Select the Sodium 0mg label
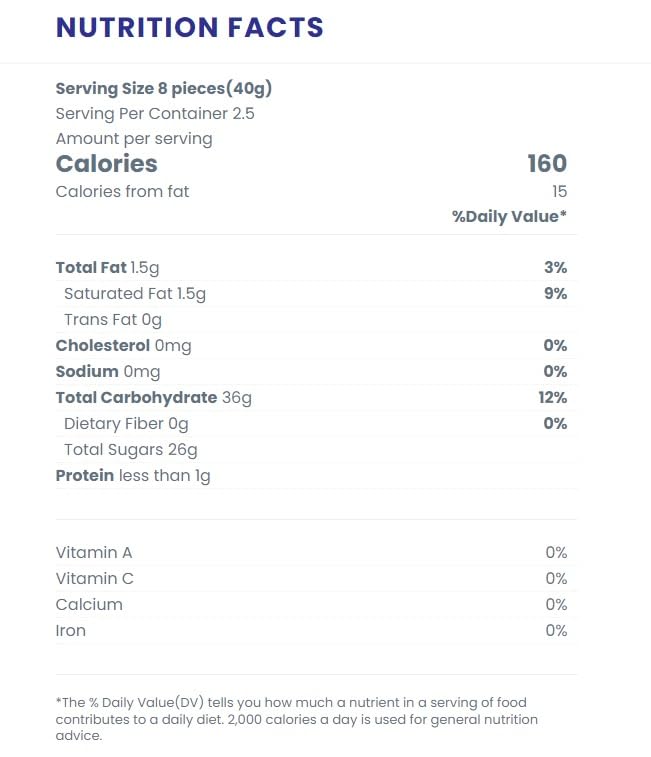The image size is (651, 757). coord(108,372)
